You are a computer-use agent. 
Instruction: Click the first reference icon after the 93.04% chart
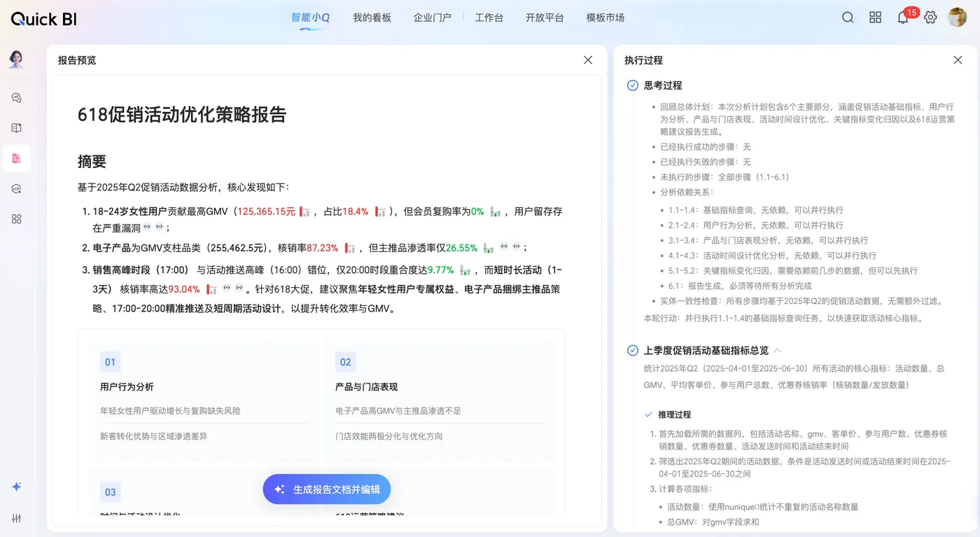227,288
